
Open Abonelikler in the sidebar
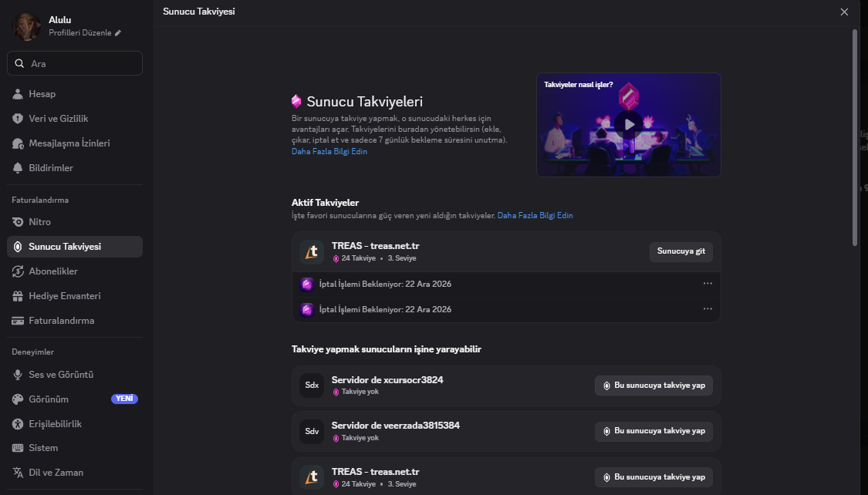[x=75, y=271]
